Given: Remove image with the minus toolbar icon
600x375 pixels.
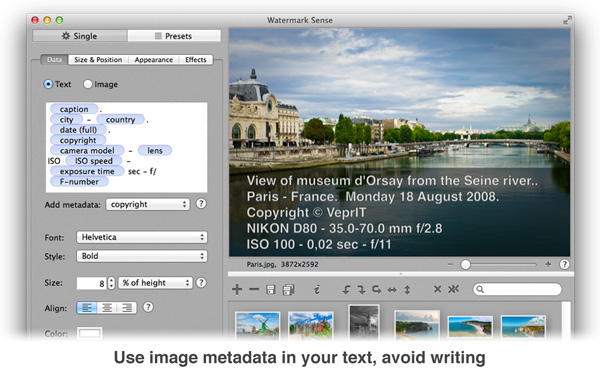Looking at the screenshot, I should coord(254,289).
